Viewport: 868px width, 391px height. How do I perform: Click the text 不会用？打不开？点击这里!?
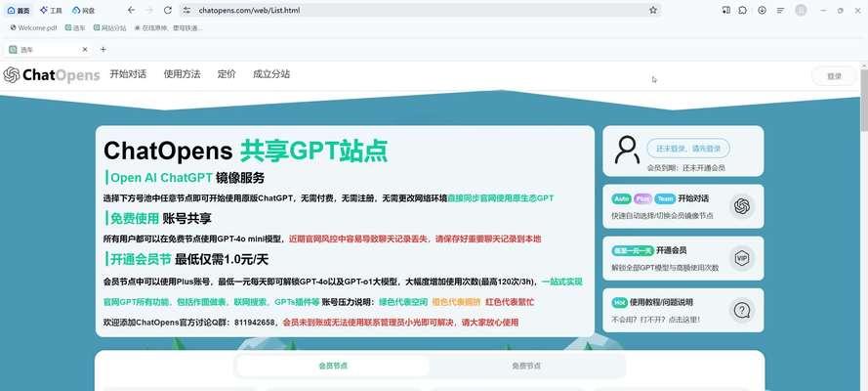(x=656, y=320)
